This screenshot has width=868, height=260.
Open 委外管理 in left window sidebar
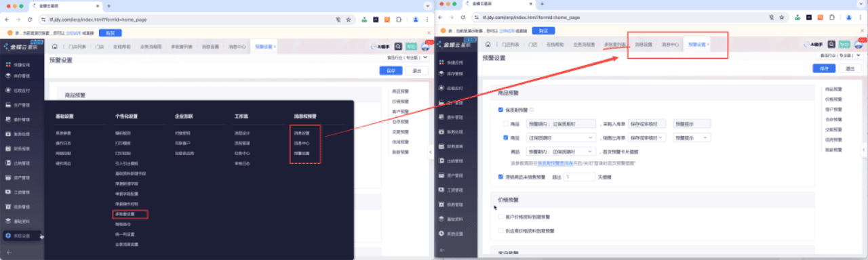(x=22, y=119)
